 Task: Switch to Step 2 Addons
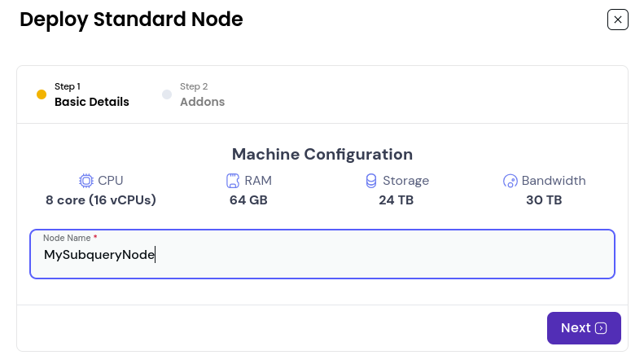pyautogui.click(x=202, y=94)
